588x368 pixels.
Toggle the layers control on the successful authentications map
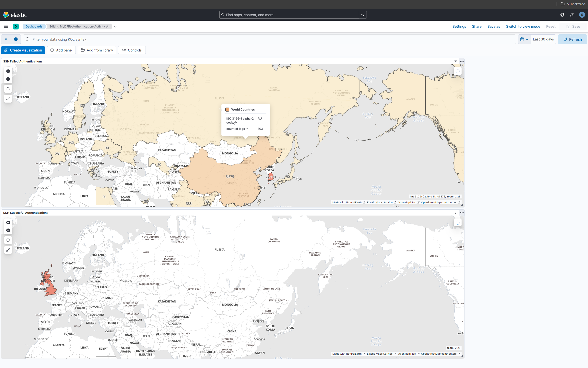coord(458,222)
